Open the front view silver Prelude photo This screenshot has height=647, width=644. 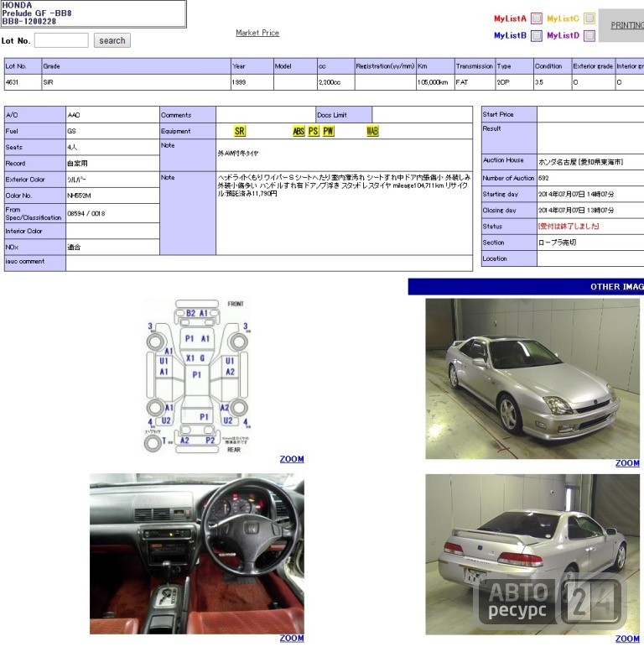(532, 378)
